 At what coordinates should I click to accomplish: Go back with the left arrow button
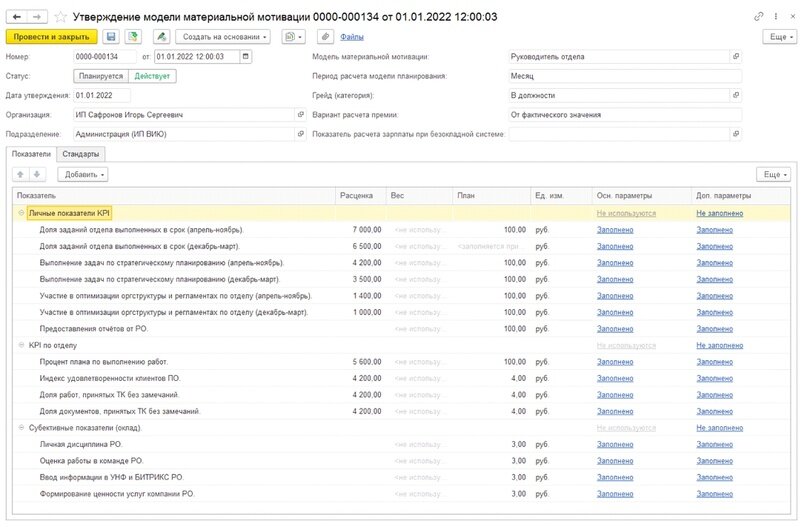tap(16, 17)
